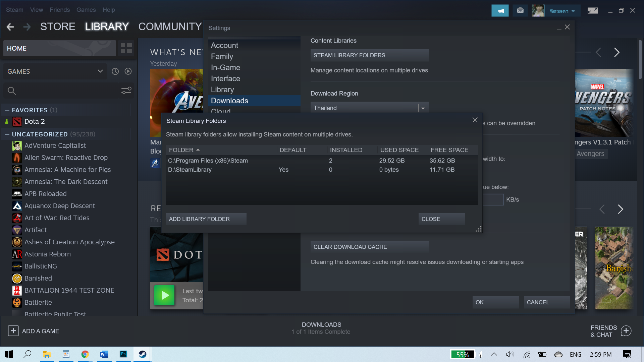Click the Clear Download Cache button
The width and height of the screenshot is (644, 362).
[x=370, y=247]
